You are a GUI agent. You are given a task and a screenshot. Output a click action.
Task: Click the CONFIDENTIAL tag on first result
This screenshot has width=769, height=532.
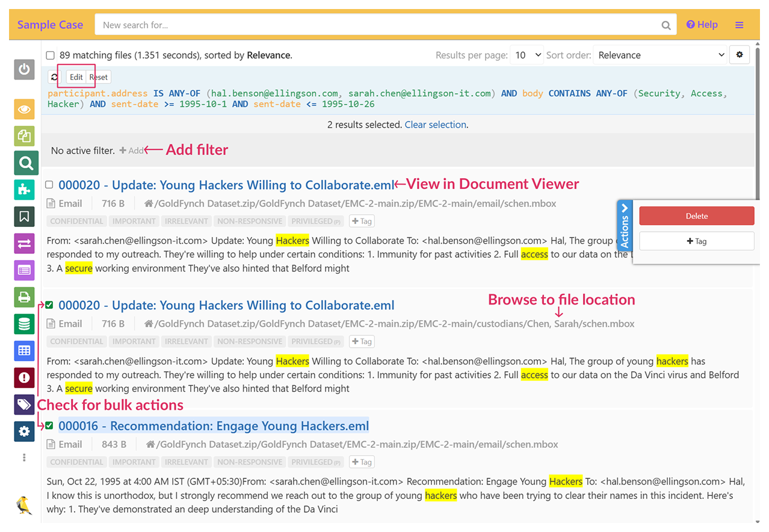(76, 221)
